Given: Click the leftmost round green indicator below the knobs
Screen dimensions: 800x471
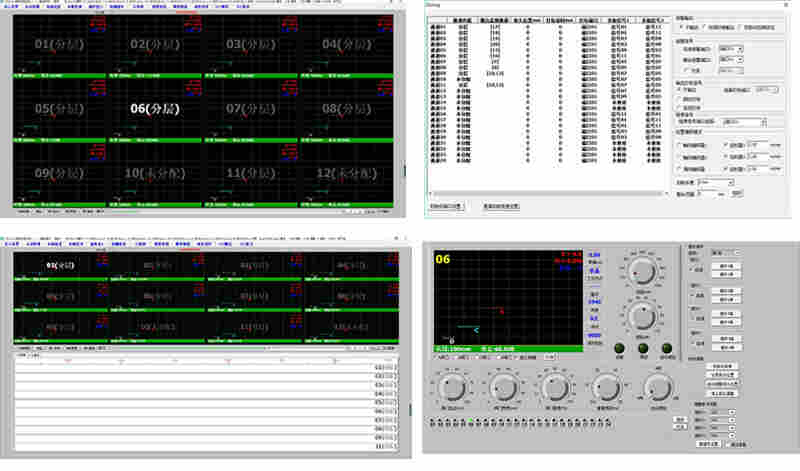Looking at the screenshot, I should coord(620,349).
